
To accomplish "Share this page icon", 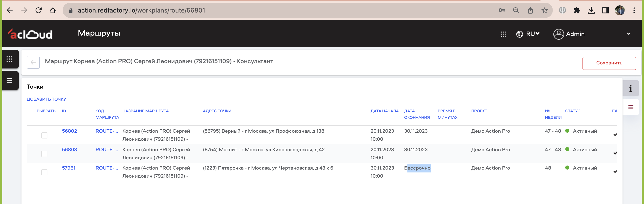I will tap(530, 10).
